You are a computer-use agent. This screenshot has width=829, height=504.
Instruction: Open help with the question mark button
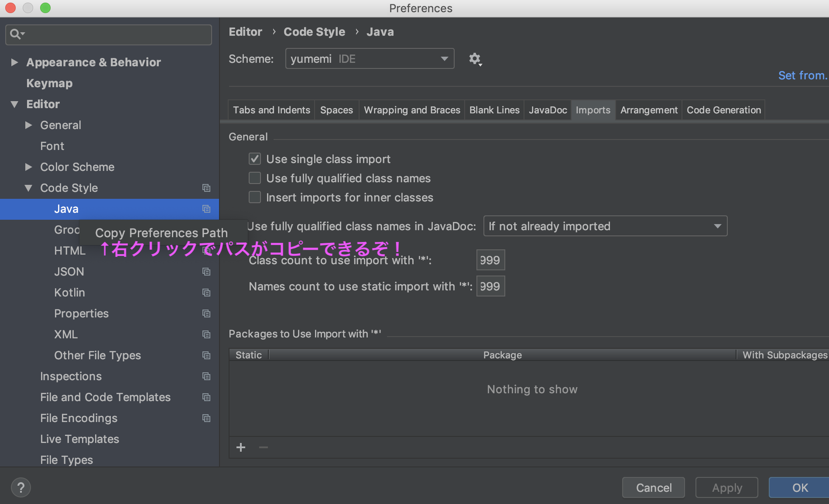(x=21, y=487)
